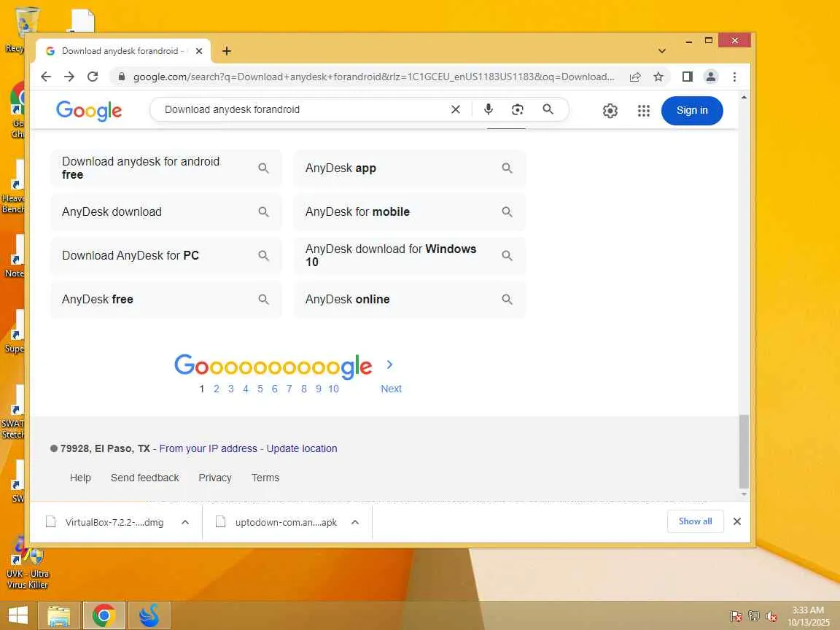The image size is (840, 630).
Task: Expand options for uptodown apk download
Action: pyautogui.click(x=354, y=522)
